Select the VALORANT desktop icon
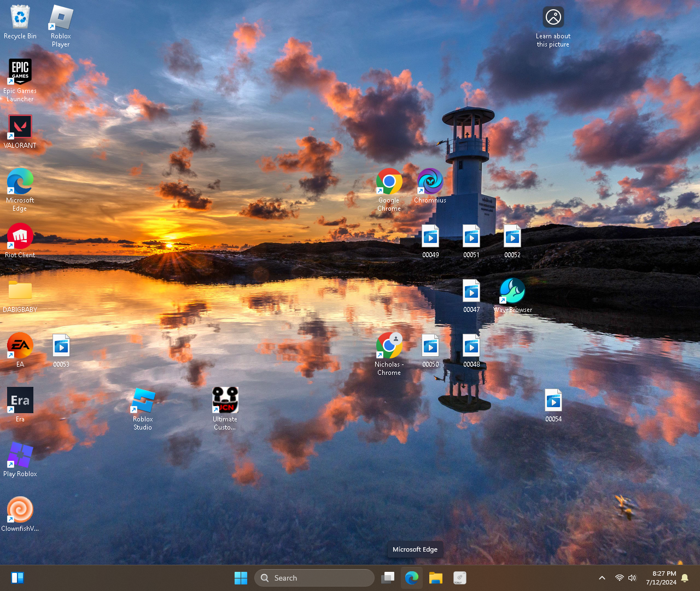700x591 pixels. pyautogui.click(x=20, y=127)
